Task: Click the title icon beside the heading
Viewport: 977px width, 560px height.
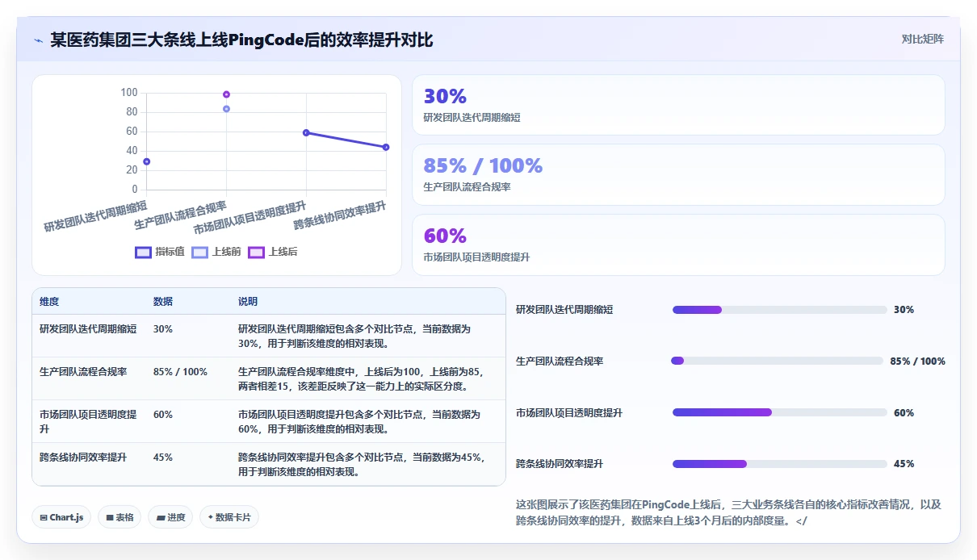Action: pyautogui.click(x=38, y=40)
